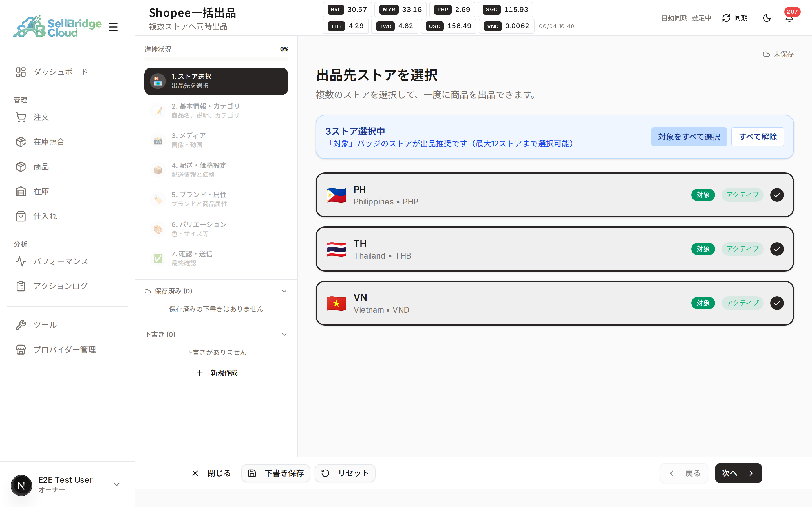This screenshot has height=507, width=812.
Task: Jump to step 4 配送・価格設定
Action: [x=216, y=170]
